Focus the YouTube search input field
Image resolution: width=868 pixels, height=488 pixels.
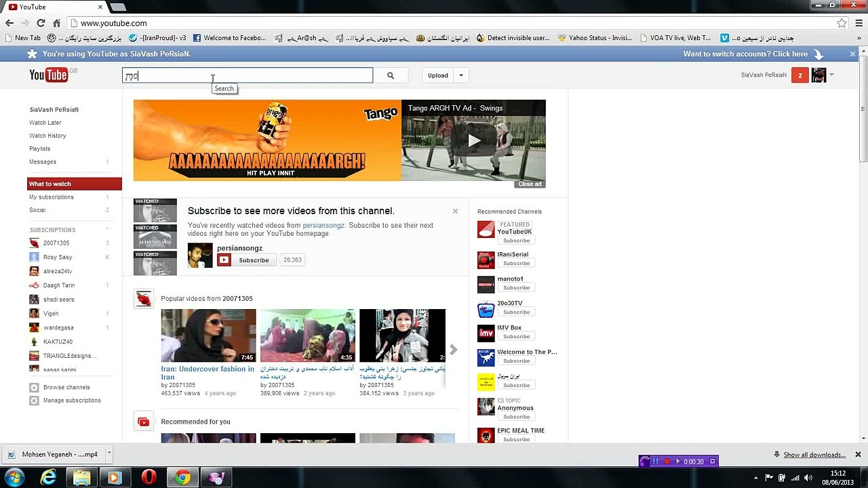(248, 75)
